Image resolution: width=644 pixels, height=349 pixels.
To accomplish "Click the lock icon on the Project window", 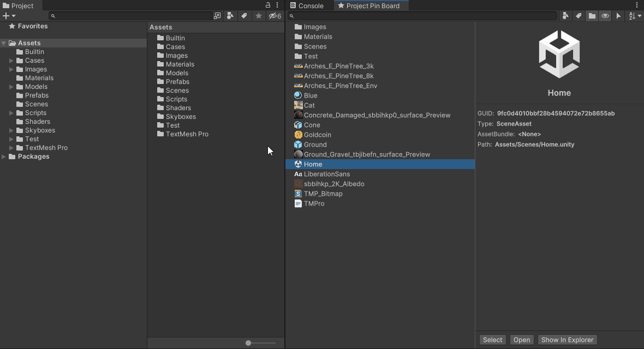I will click(268, 5).
